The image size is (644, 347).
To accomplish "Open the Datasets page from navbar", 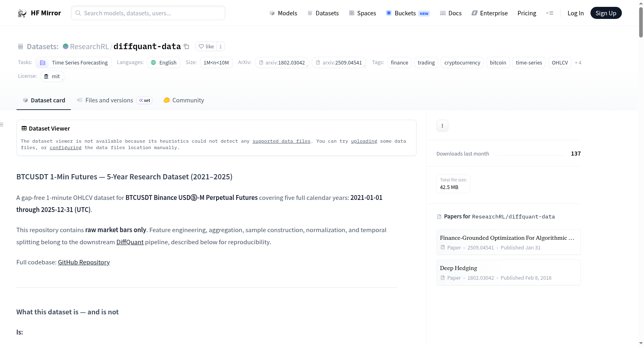I will 323,13.
